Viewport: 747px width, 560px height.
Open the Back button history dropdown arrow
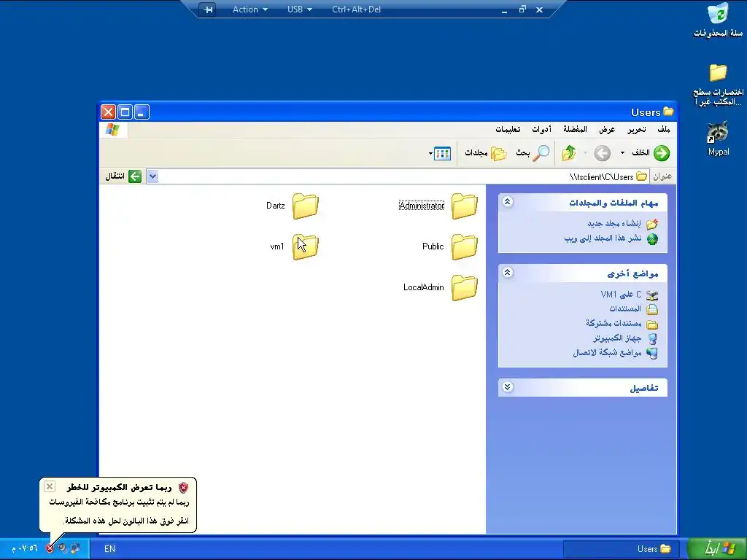click(x=622, y=153)
